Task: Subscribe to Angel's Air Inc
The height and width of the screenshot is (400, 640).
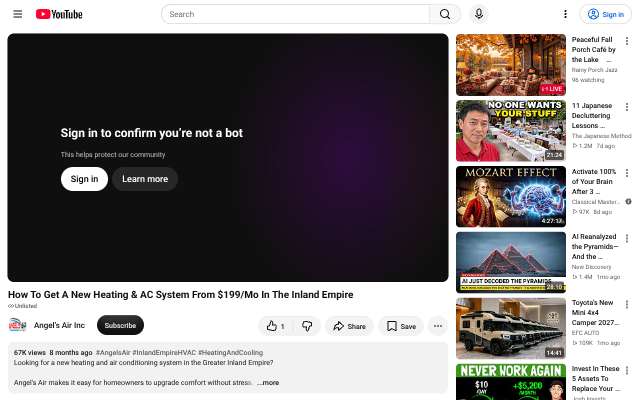Action: 120,325
